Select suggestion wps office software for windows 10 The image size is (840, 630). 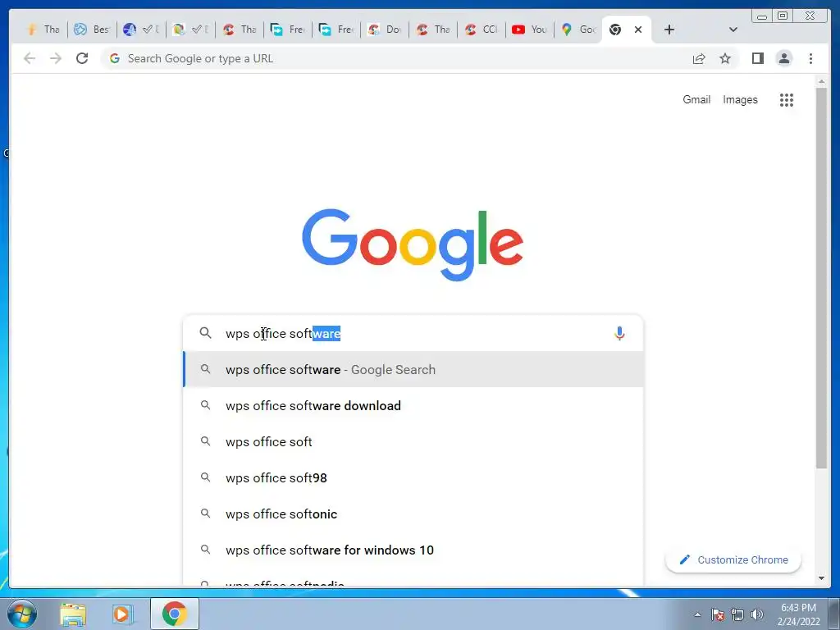pyautogui.click(x=413, y=550)
